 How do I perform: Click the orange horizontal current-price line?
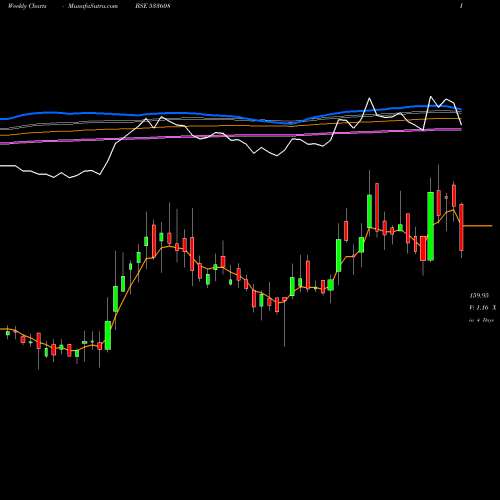(x=478, y=226)
